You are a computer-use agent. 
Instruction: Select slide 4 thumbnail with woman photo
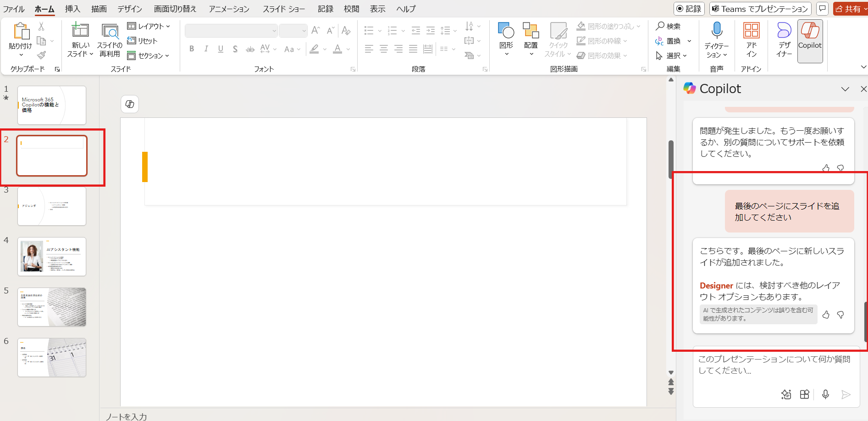tap(52, 256)
